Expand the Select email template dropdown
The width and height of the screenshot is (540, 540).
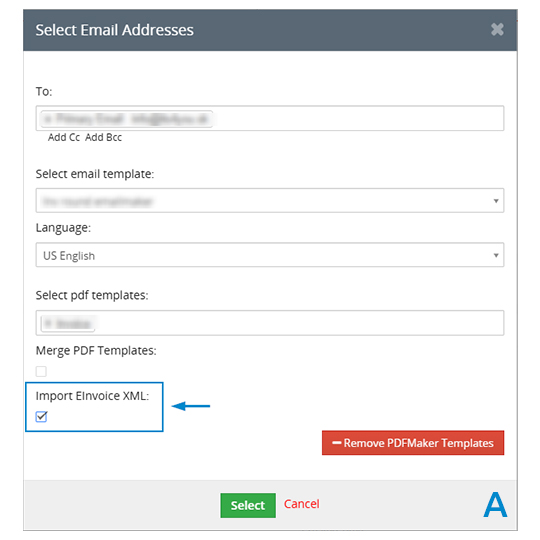click(x=270, y=200)
